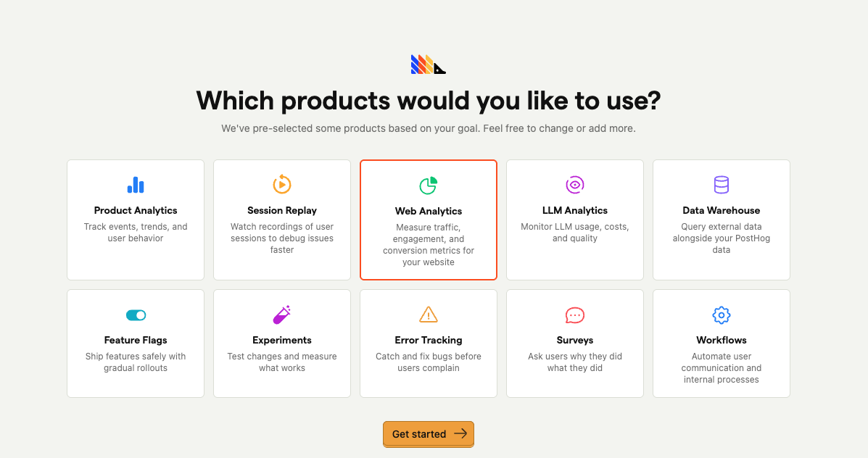This screenshot has width=868, height=458.
Task: Click the Feature Flags toggle icon
Action: 136,315
